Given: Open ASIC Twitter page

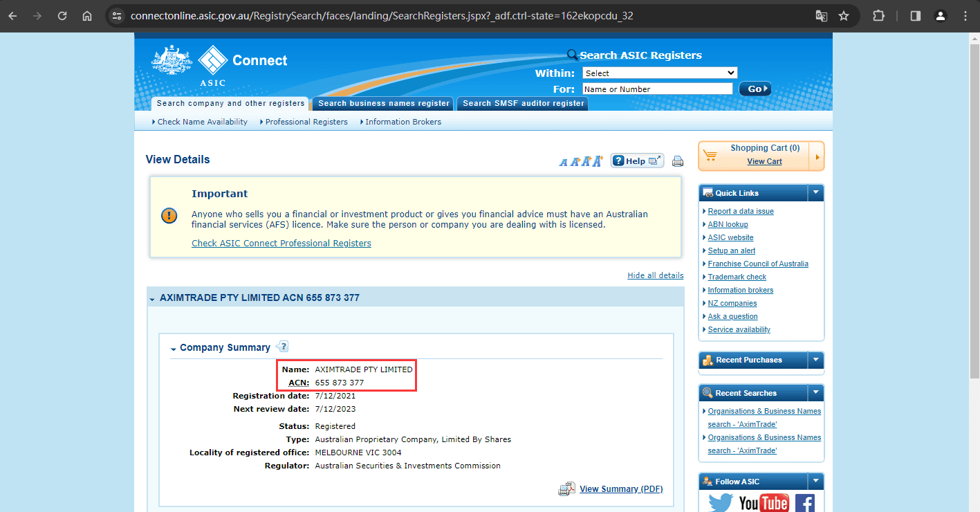Looking at the screenshot, I should [721, 502].
